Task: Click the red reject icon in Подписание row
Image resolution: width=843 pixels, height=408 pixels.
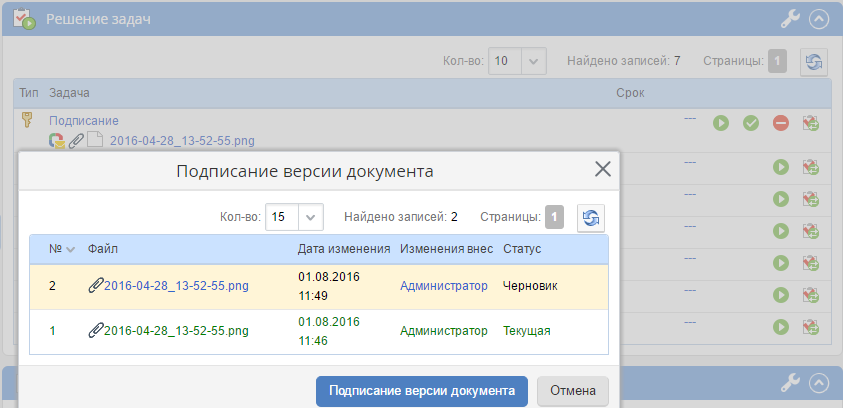Action: click(x=781, y=123)
